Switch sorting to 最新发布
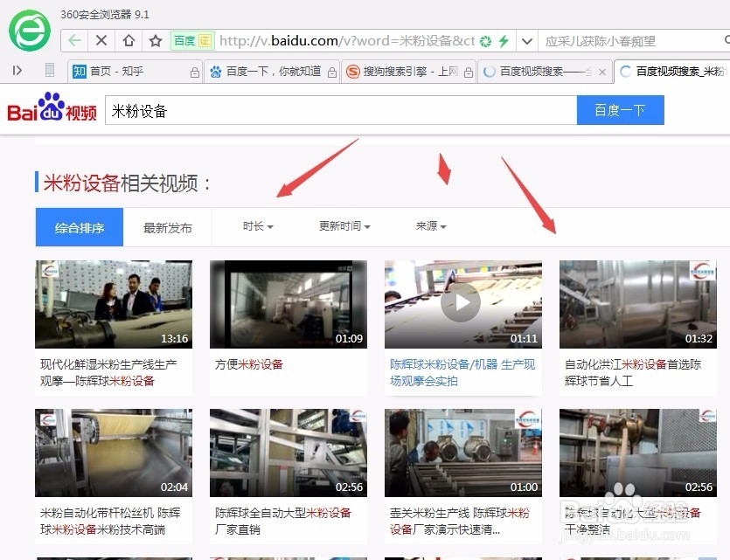 [x=167, y=226]
